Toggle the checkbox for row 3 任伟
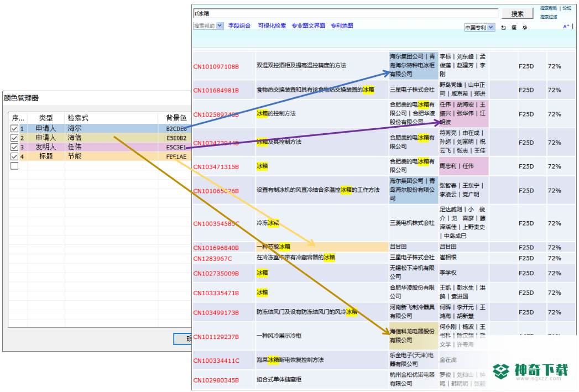This screenshot has width=579, height=392. click(x=14, y=147)
